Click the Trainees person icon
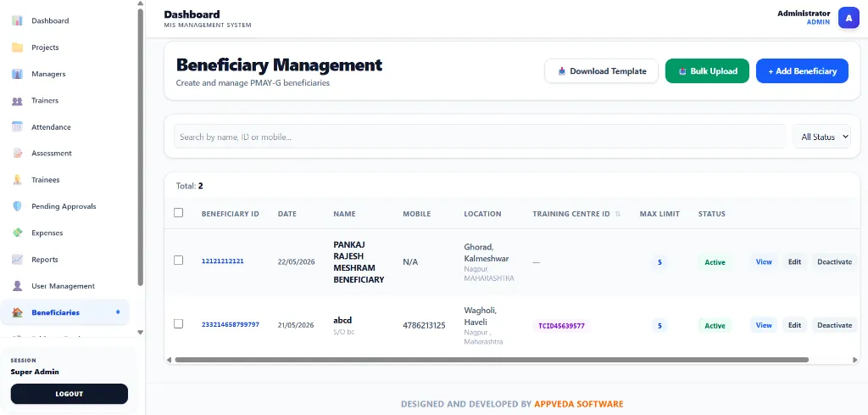The image size is (868, 415). coord(17,180)
